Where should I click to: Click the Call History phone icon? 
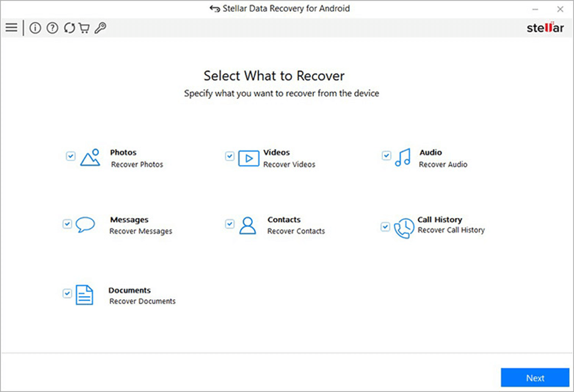click(404, 228)
